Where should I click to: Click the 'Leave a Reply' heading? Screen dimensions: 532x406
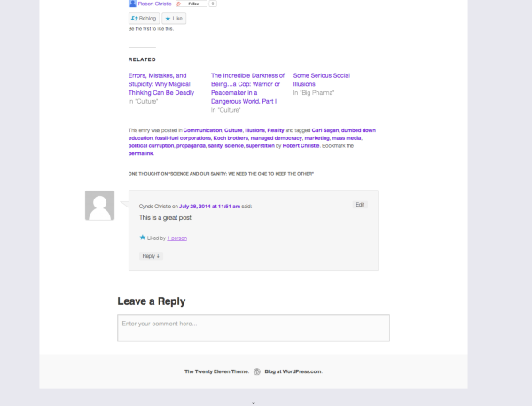(152, 301)
